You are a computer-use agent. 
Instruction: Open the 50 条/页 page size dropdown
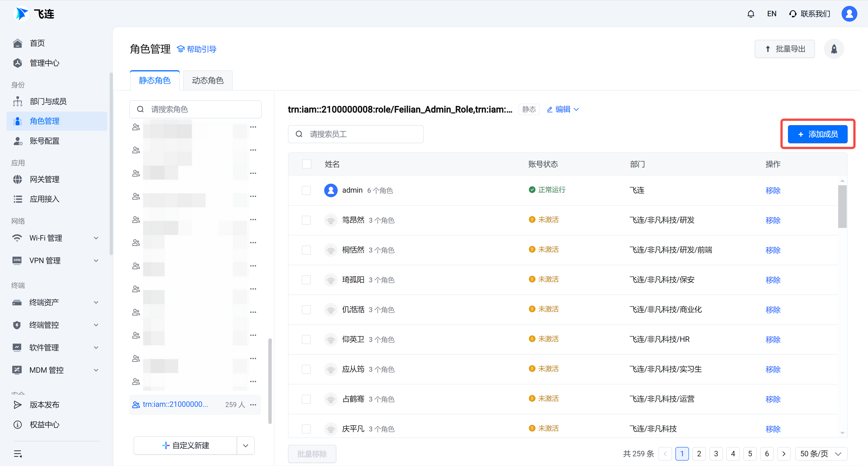pos(821,454)
